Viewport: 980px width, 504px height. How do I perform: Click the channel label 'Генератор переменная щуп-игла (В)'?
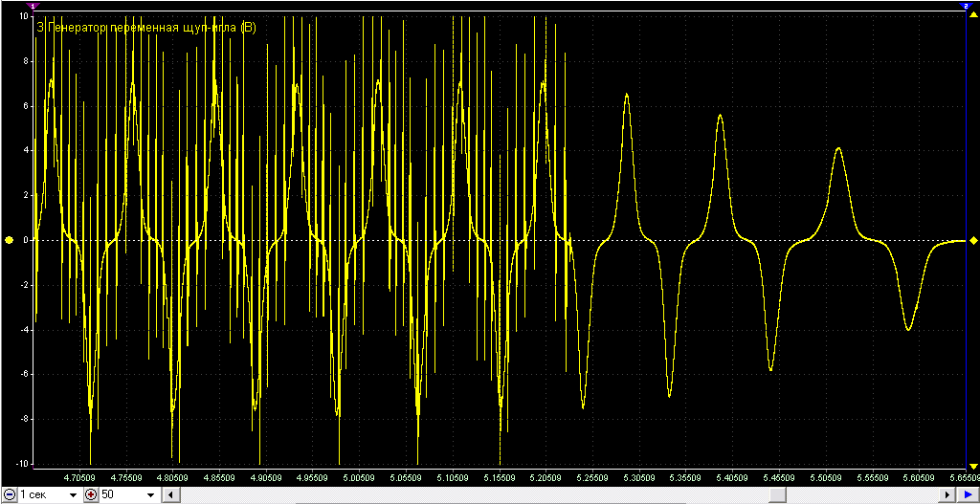click(x=150, y=28)
